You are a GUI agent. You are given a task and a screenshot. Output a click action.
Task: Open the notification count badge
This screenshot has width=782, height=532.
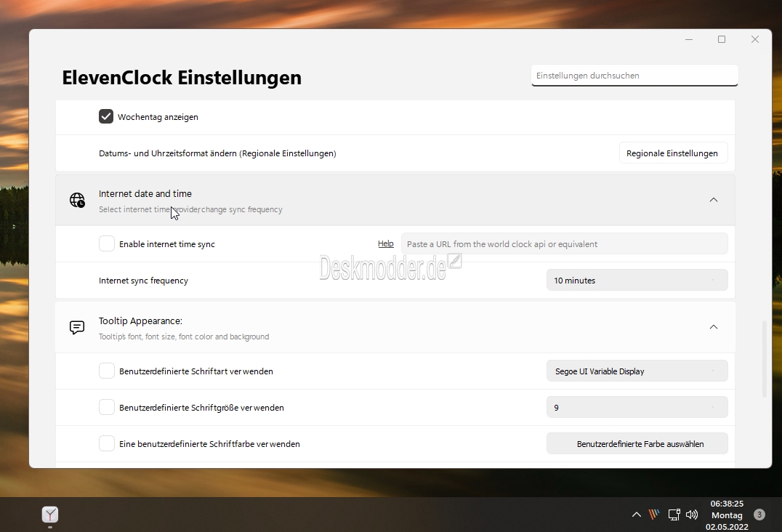[x=759, y=515]
